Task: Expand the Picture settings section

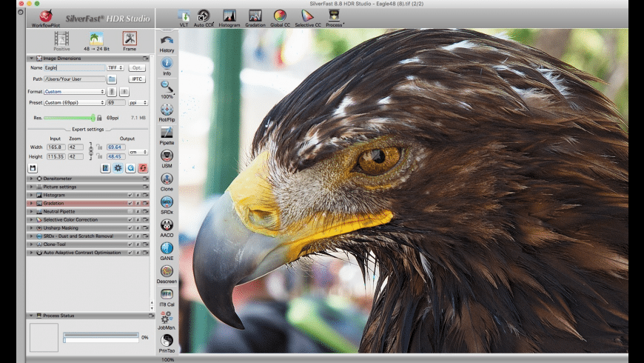Action: (x=31, y=187)
